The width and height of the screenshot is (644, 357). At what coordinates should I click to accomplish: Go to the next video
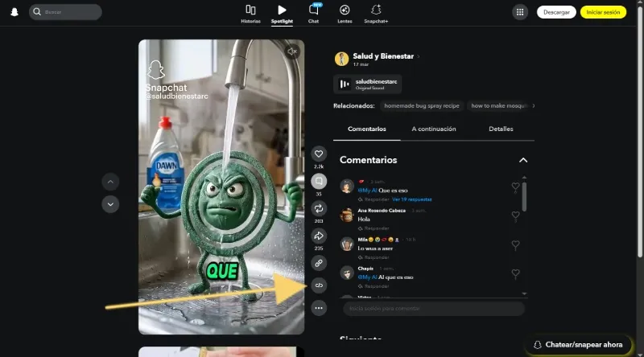point(110,204)
